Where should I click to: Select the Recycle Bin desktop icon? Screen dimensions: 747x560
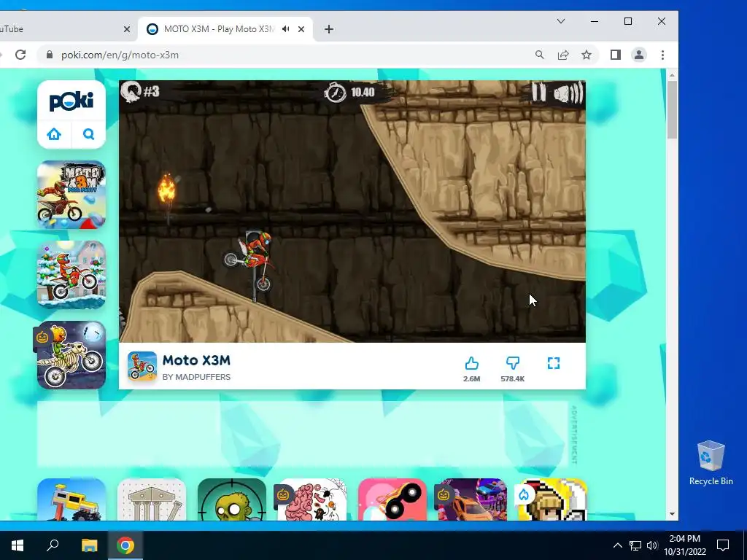(711, 462)
